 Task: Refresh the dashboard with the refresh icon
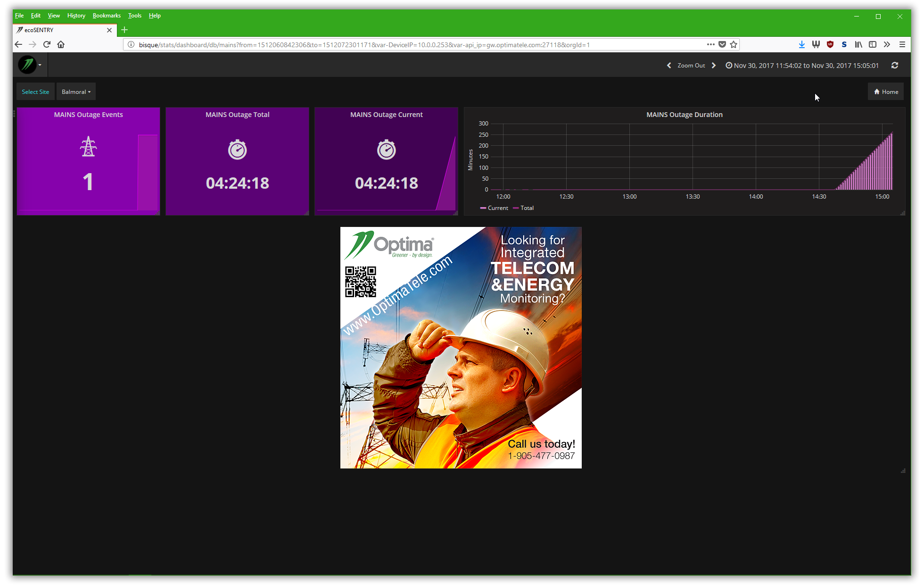pos(895,66)
